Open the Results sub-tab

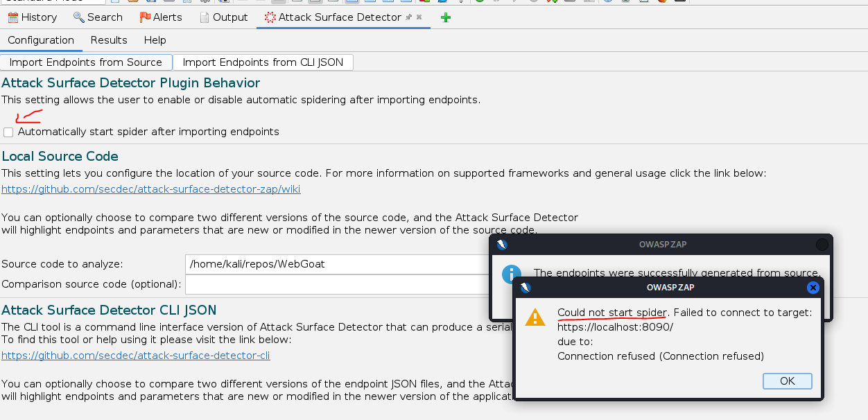pyautogui.click(x=109, y=40)
